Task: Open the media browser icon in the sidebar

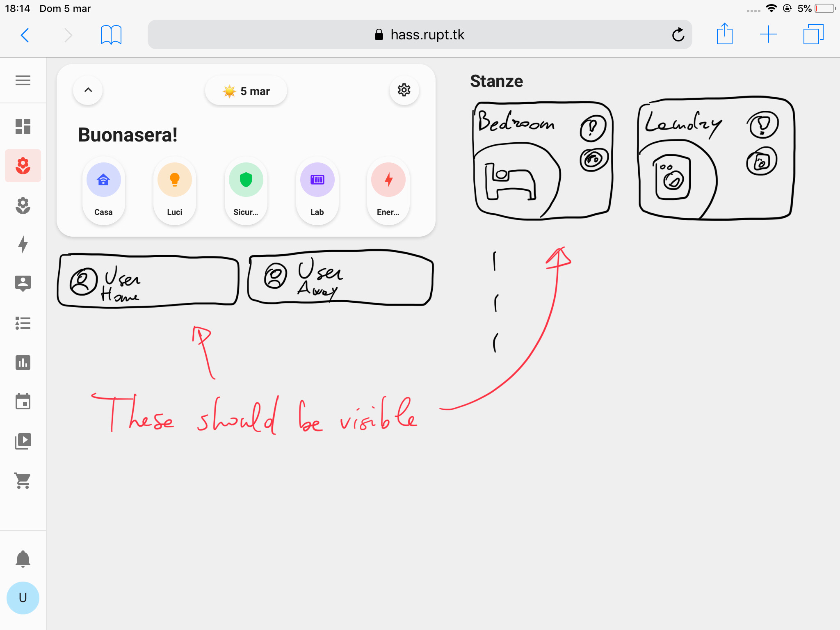Action: pos(23,441)
